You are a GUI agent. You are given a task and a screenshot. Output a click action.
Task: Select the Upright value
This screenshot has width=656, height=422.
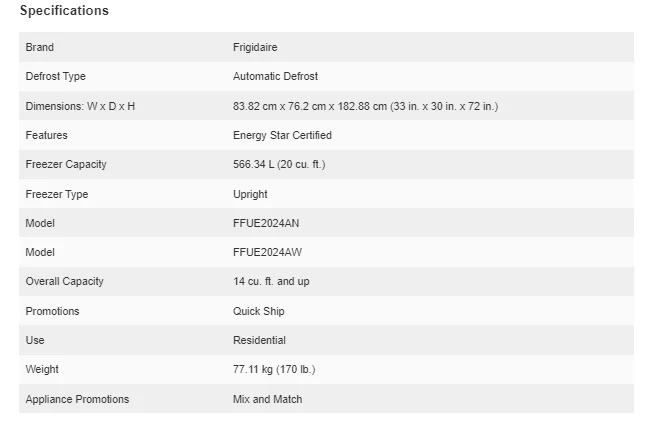tap(250, 194)
